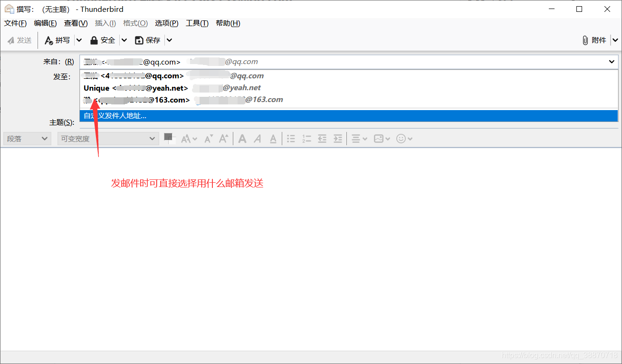Open the Save options dropdown arrow
Viewport: 622px width, 364px height.
(169, 40)
